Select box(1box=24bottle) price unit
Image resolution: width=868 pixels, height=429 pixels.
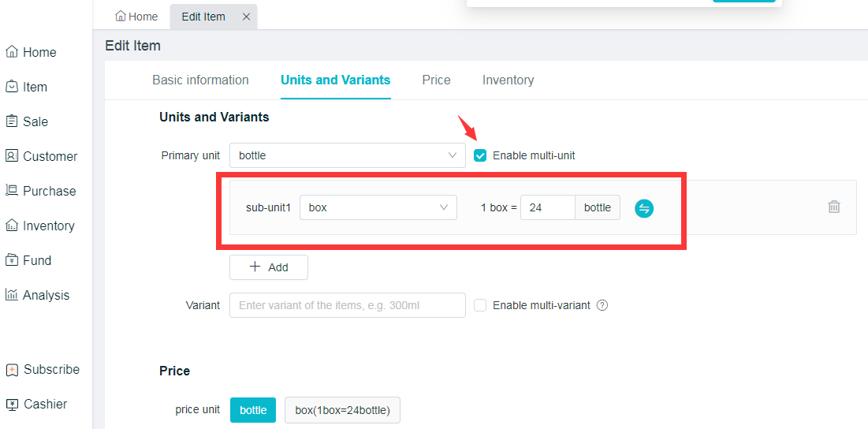click(342, 410)
